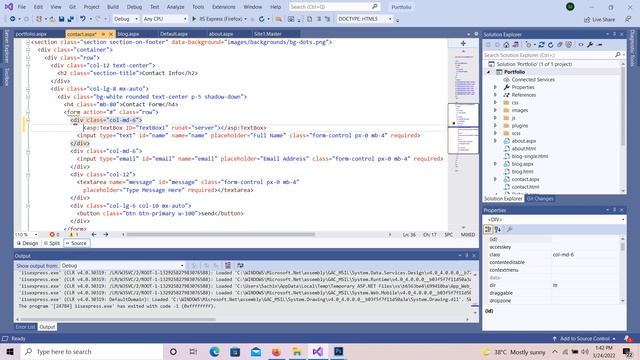Undo the last edit via toolbar arrow
This screenshot has height=360, width=640.
coord(83,19)
